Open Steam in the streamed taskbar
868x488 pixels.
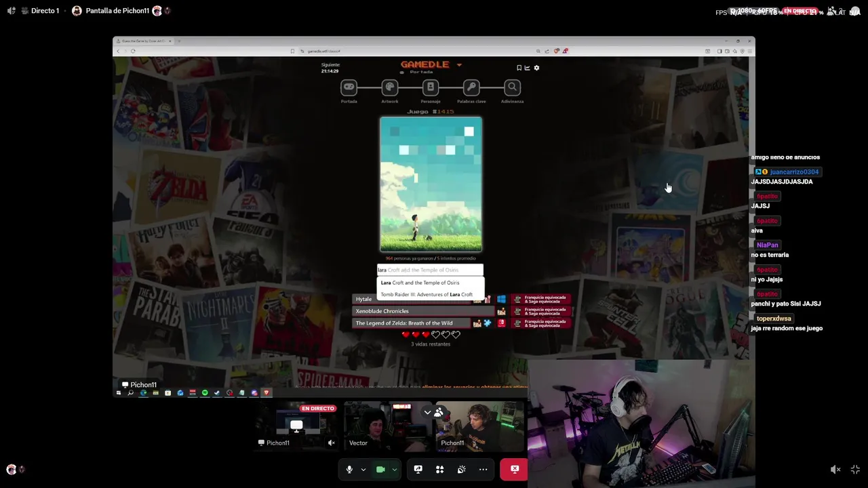217,392
